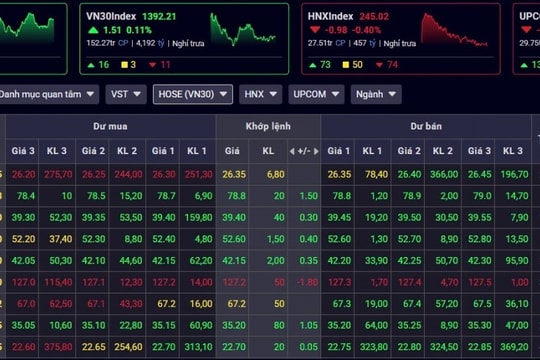Click the green up arrow next to 73

pos(313,65)
